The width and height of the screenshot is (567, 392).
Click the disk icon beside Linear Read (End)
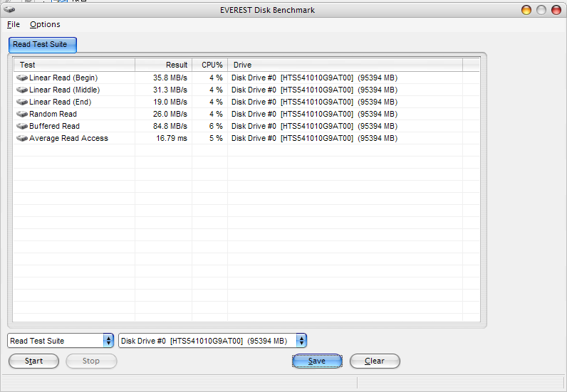22,102
